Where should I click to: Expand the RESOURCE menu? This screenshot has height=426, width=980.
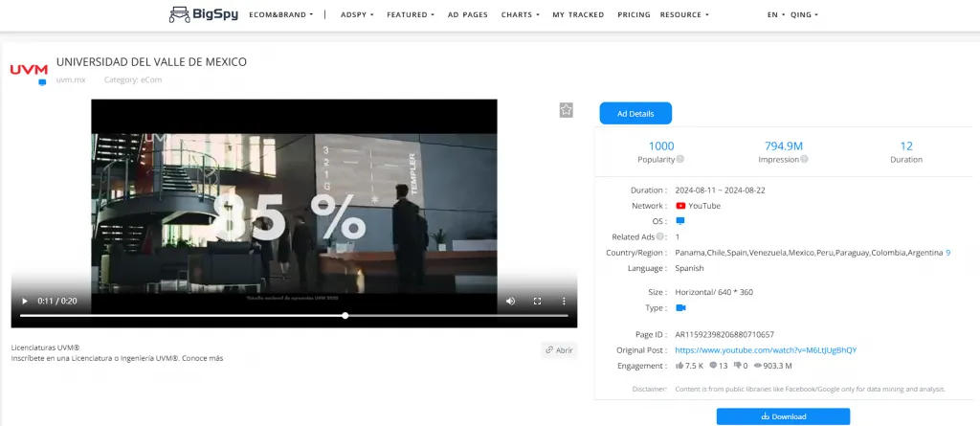pyautogui.click(x=684, y=14)
